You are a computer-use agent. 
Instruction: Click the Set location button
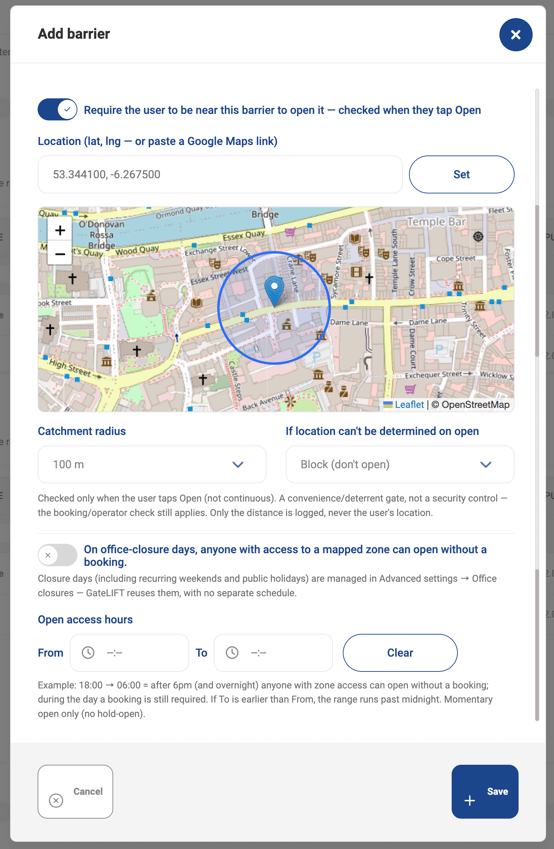(461, 174)
